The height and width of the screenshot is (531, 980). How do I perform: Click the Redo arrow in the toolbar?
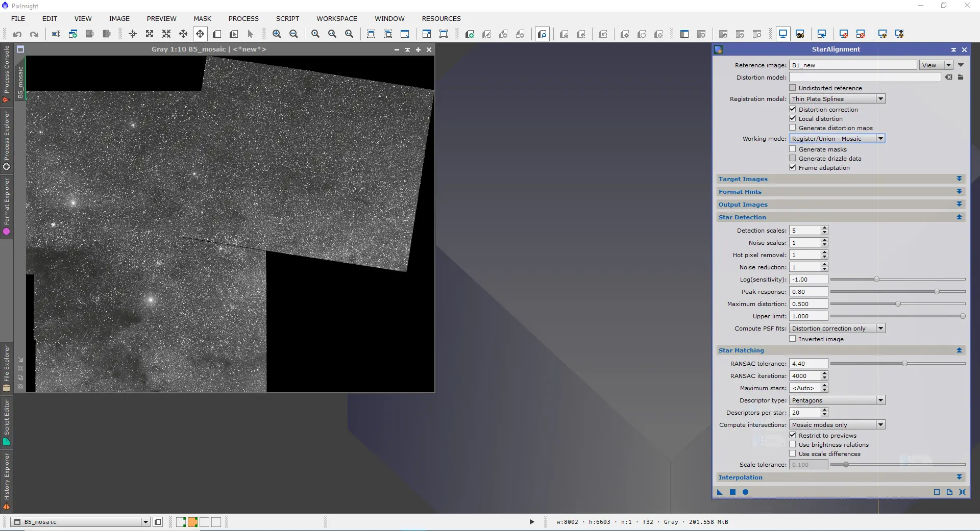pos(34,34)
